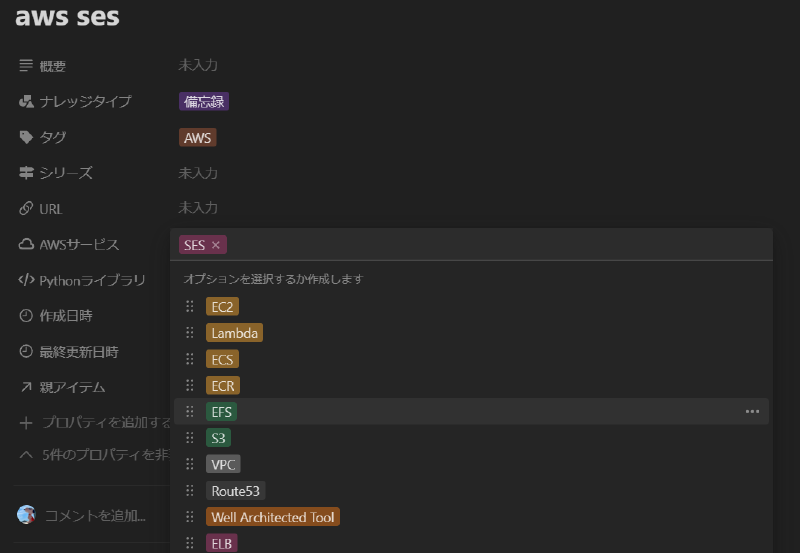Click the コメントを追加 comment field
Image resolution: width=800 pixels, height=553 pixels.
95,516
